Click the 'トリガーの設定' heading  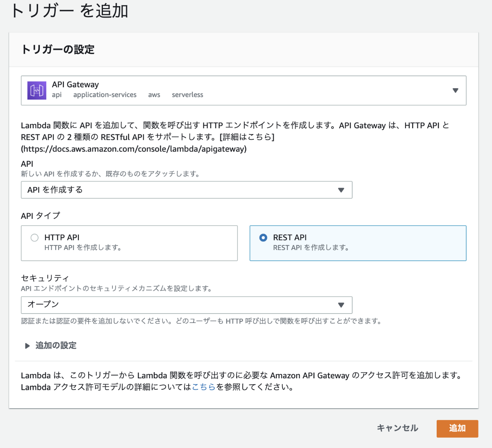[58, 50]
